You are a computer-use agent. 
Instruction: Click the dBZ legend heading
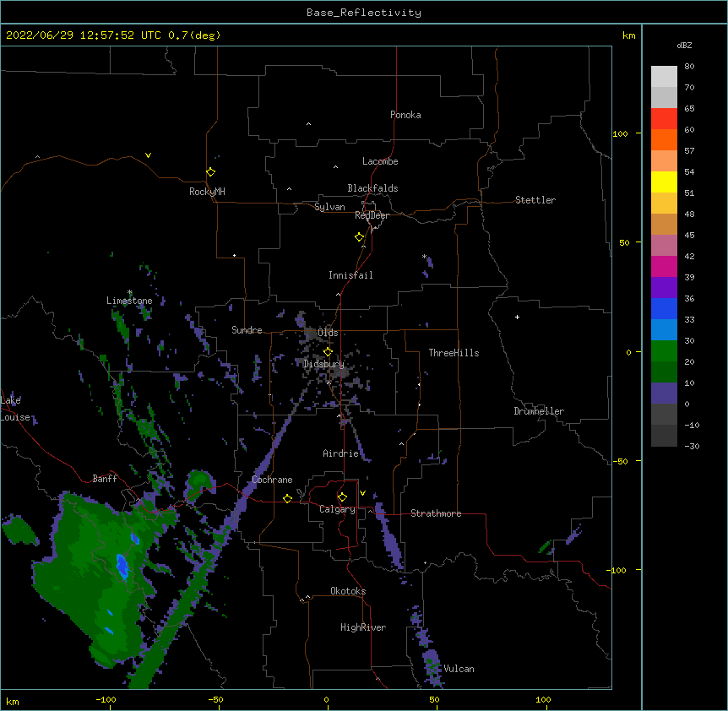pos(684,45)
